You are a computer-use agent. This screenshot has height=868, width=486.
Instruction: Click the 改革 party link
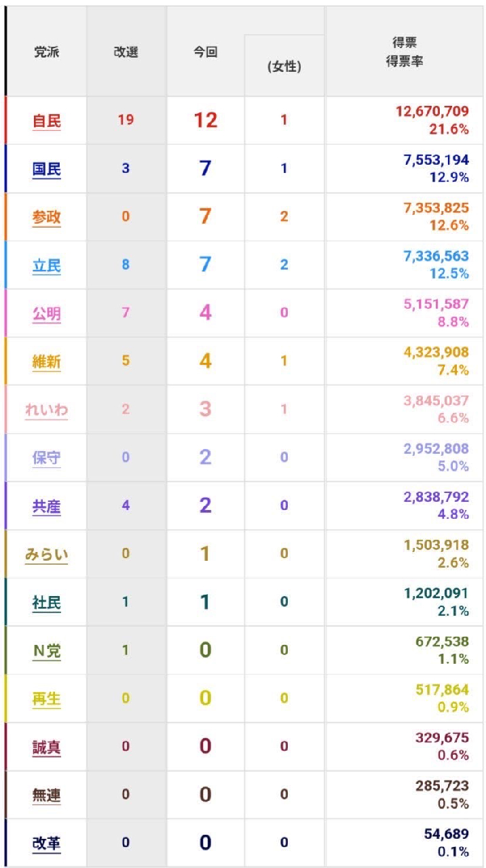coord(46,844)
